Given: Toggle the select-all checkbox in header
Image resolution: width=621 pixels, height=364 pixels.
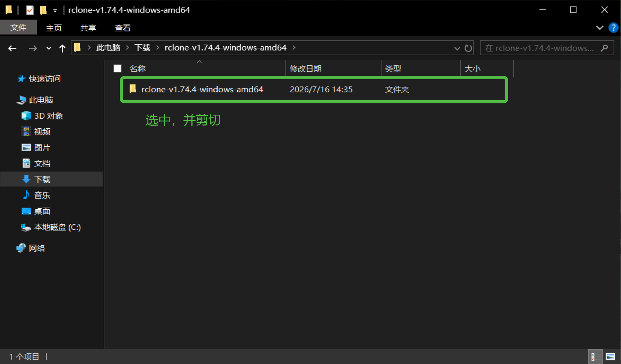Looking at the screenshot, I should [117, 68].
